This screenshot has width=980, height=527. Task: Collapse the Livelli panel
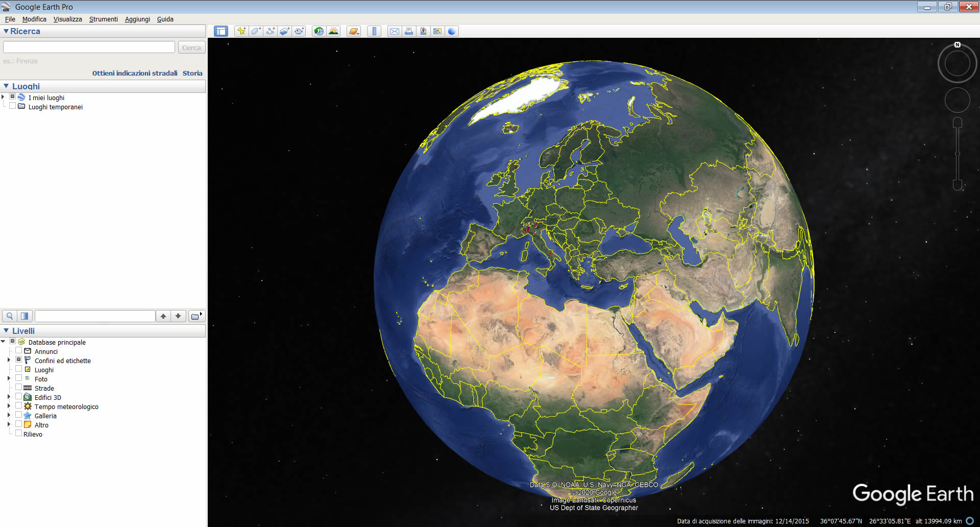6,331
